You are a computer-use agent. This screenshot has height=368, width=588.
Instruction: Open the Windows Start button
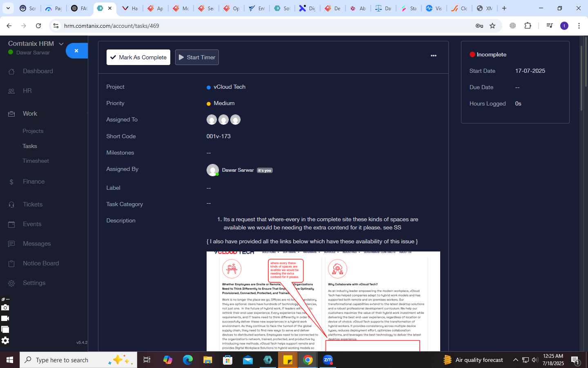(10, 360)
